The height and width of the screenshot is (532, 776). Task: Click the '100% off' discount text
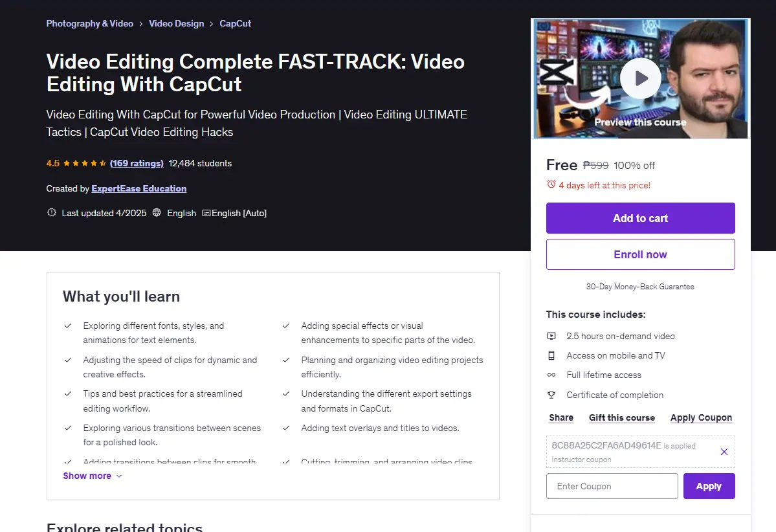click(x=634, y=165)
